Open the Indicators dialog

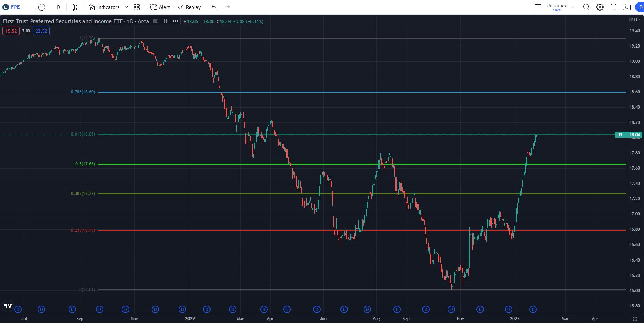click(104, 7)
